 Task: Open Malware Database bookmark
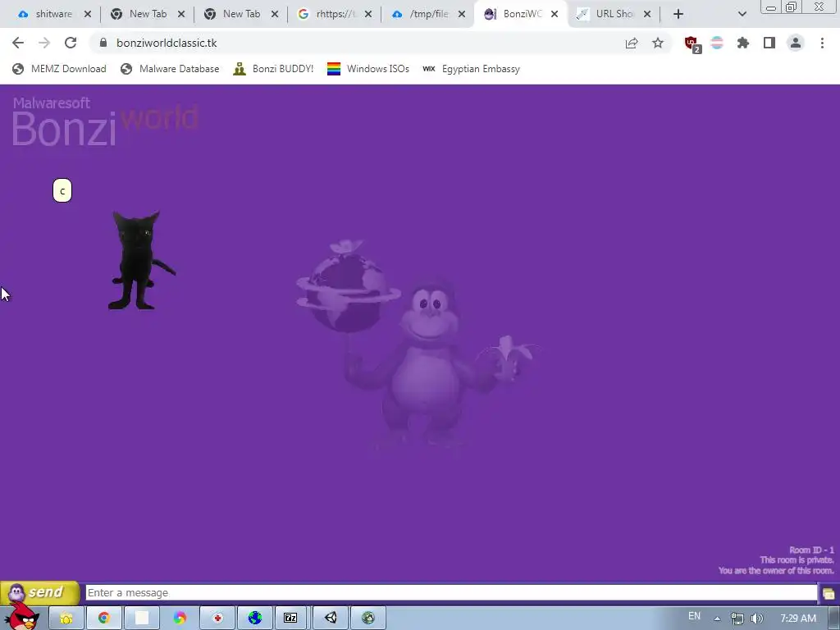[170, 69]
